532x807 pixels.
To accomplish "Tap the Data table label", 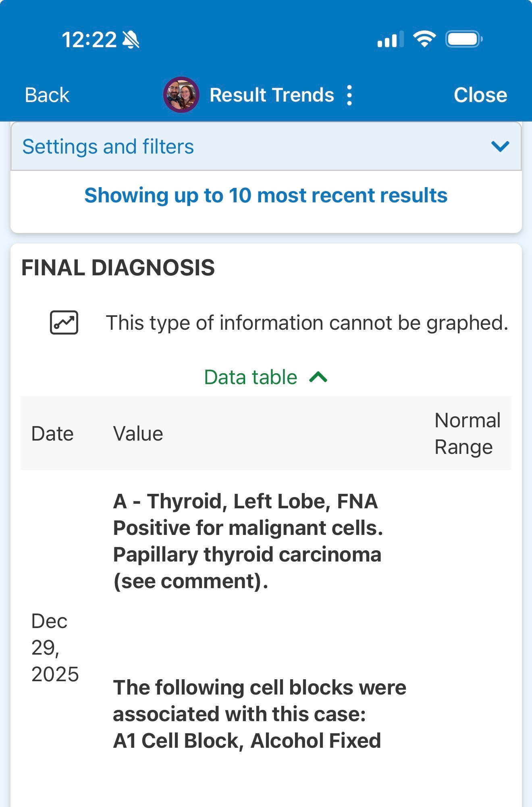I will pyautogui.click(x=251, y=377).
